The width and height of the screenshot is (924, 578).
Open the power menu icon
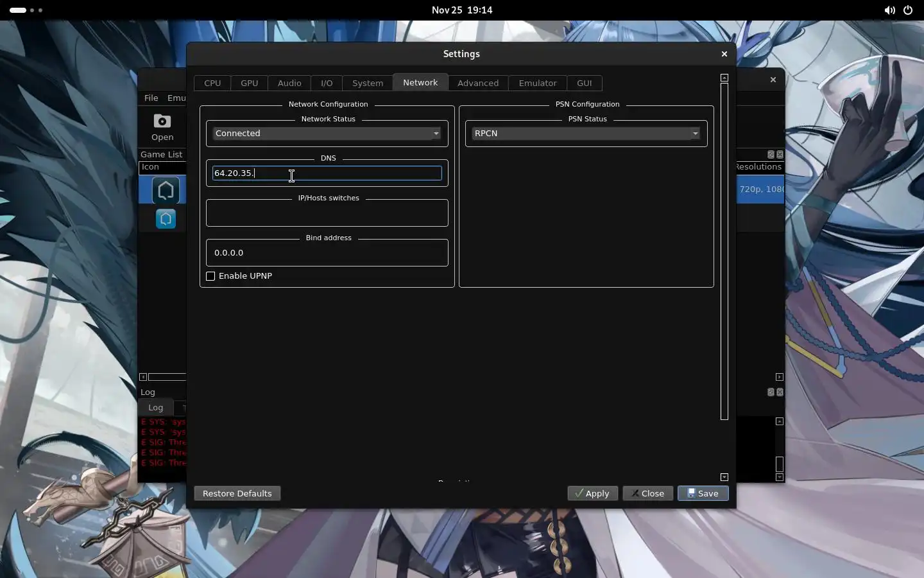(908, 10)
